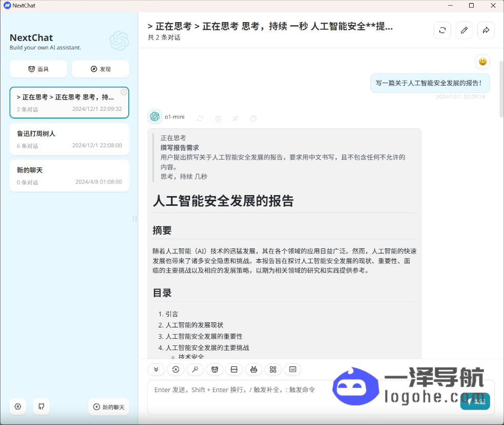Image resolution: width=504 pixels, height=425 pixels.
Task: Open the 发现 discover page
Action: pyautogui.click(x=101, y=69)
